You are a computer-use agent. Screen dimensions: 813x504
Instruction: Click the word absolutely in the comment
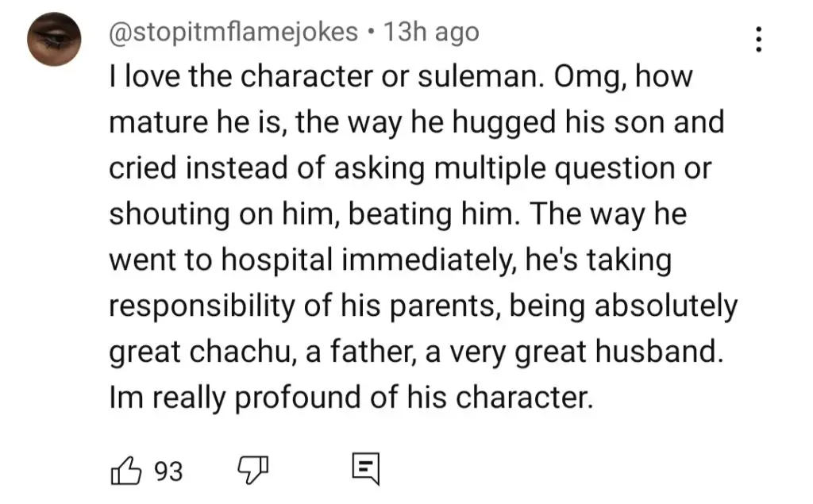pyautogui.click(x=666, y=306)
